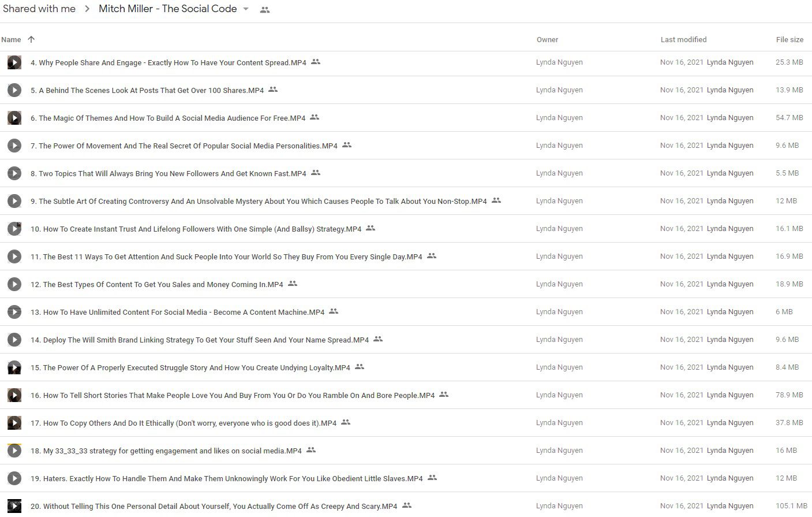Click the shared icon after file 12 name ending Money Coming In.MP4
The height and width of the screenshot is (517, 812).
293,284
